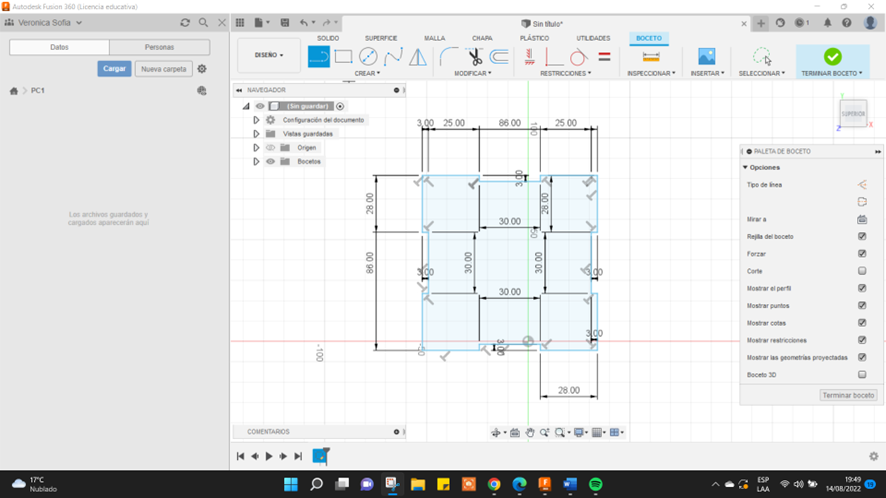This screenshot has width=886, height=498.
Task: Click the Cargar button
Action: (114, 68)
